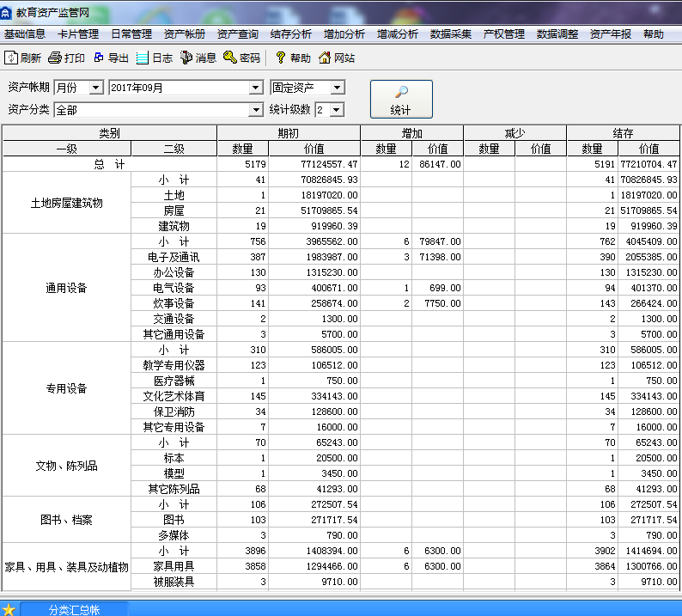Expand the 统计级数 level dropdown

coord(336,110)
